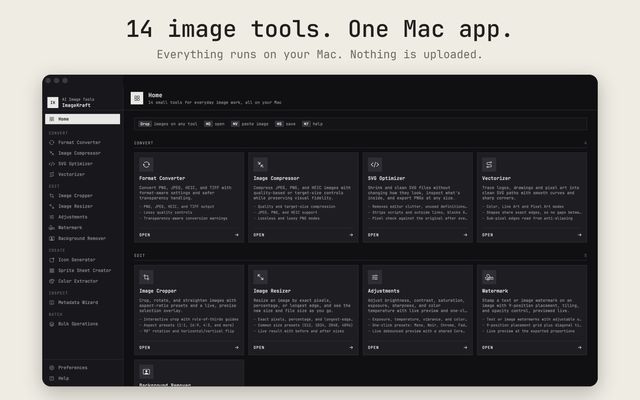The width and height of the screenshot is (640, 400).
Task: Click OPEN on the Watermark card
Action: pos(487,347)
